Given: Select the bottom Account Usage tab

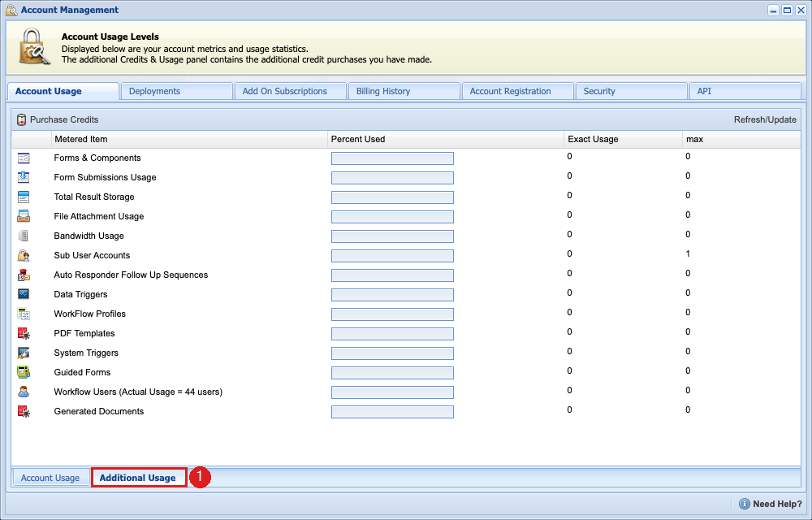Looking at the screenshot, I should [x=50, y=478].
